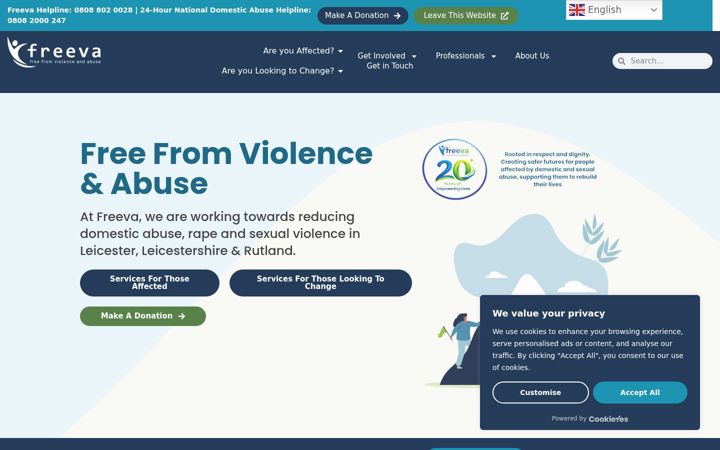Click the Rooted in respect and dignity text
The height and width of the screenshot is (450, 720).
coord(548,169)
